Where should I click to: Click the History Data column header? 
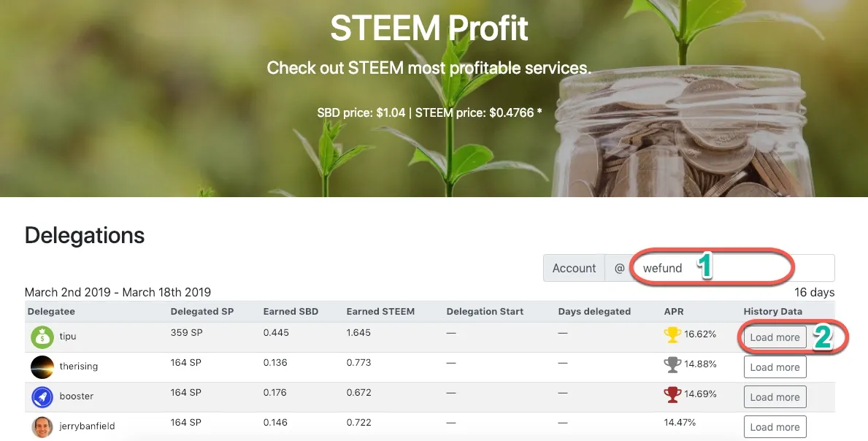pos(772,312)
